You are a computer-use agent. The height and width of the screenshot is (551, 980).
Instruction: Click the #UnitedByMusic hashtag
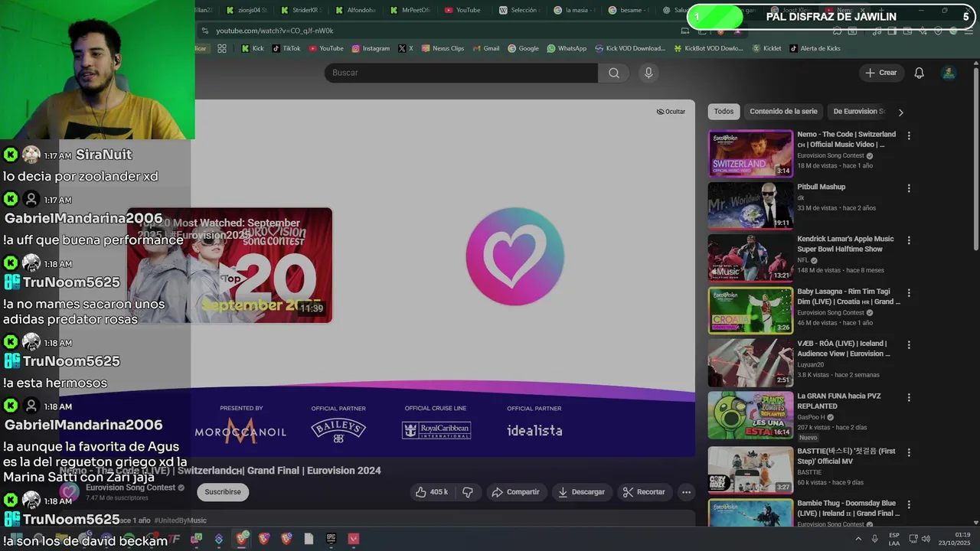coord(180,520)
